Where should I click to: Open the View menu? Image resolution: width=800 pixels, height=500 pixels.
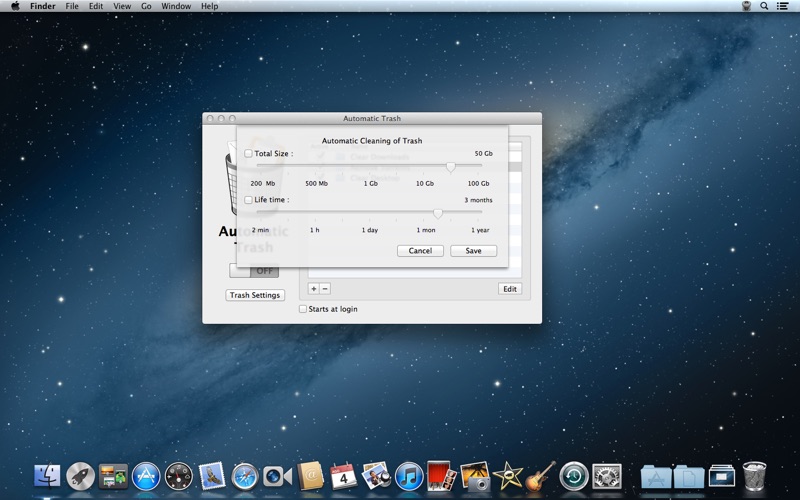click(x=122, y=6)
